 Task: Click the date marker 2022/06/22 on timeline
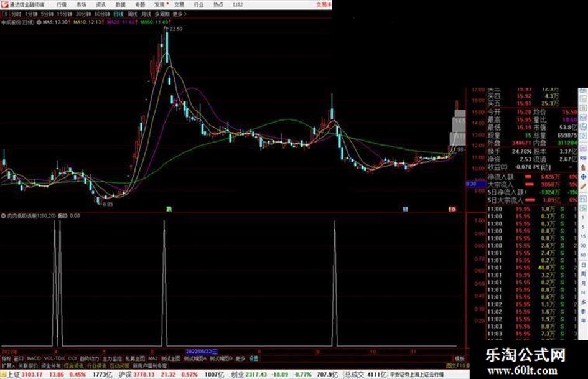[202, 352]
